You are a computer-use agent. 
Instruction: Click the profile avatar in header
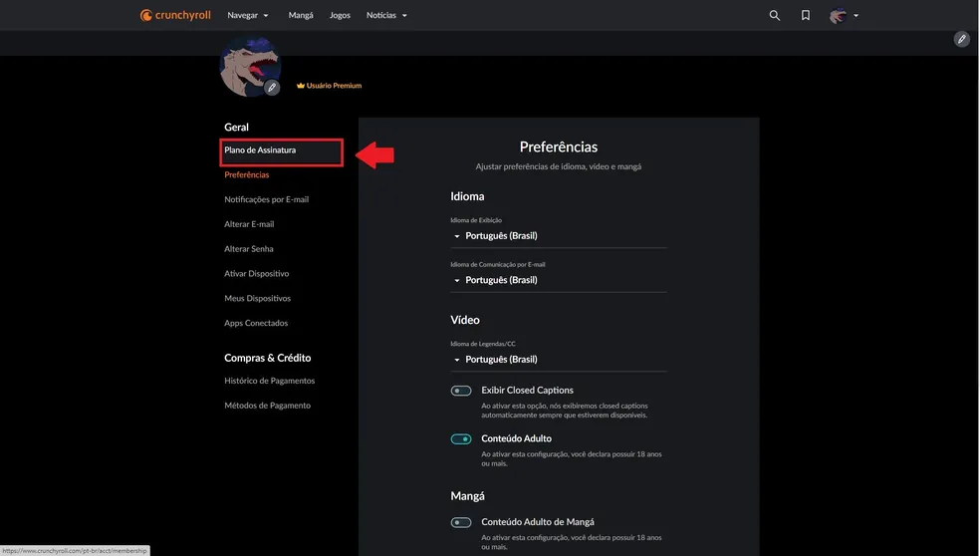click(839, 16)
